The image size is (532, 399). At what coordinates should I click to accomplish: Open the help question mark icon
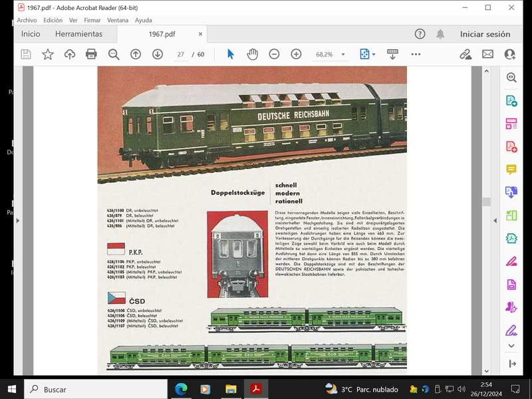pos(420,34)
